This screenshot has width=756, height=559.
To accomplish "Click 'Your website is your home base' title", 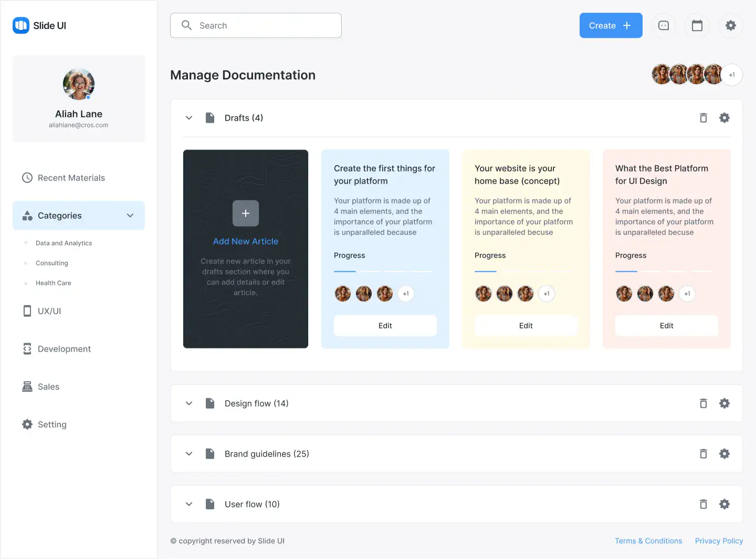I will [517, 174].
